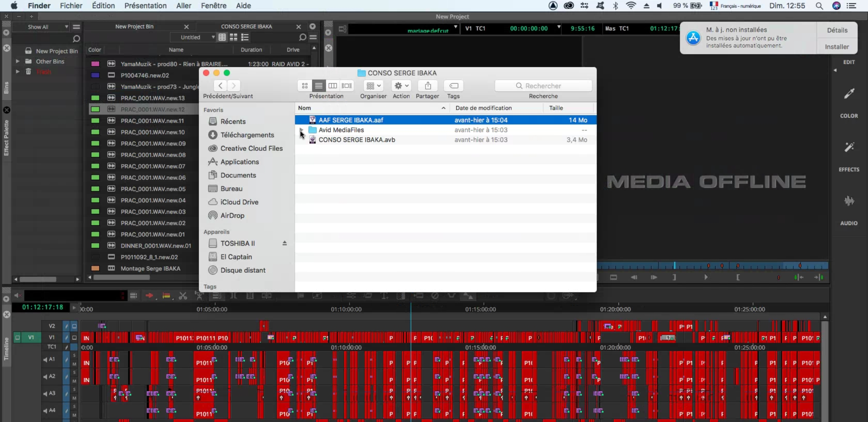868x422 pixels.
Task: Open the Audio workspace icon
Action: click(849, 201)
